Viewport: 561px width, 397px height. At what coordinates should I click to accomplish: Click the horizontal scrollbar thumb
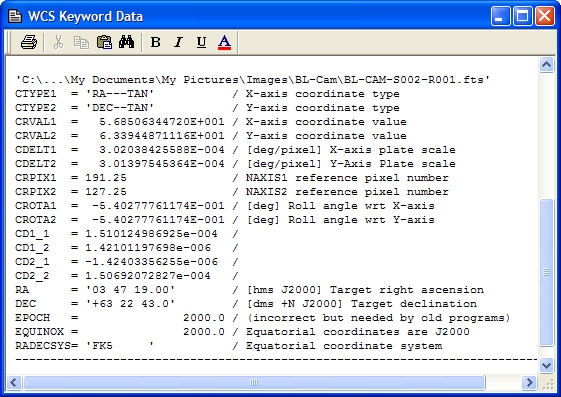click(x=254, y=382)
